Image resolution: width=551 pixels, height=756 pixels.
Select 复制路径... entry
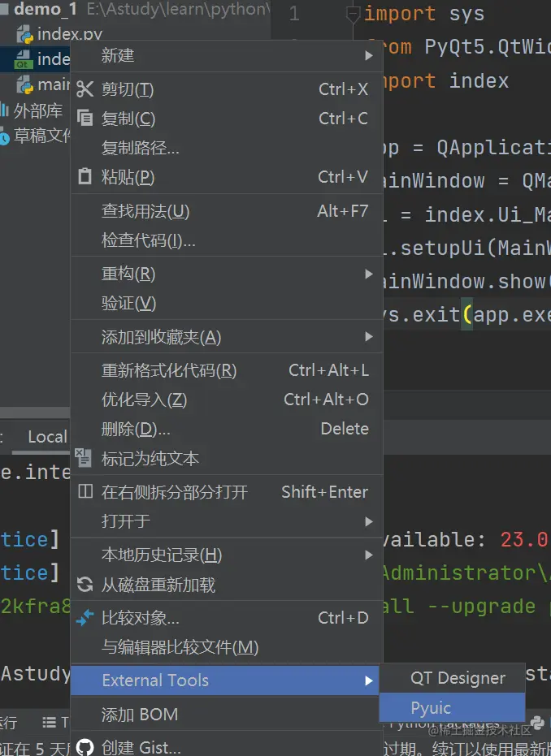tap(226, 148)
